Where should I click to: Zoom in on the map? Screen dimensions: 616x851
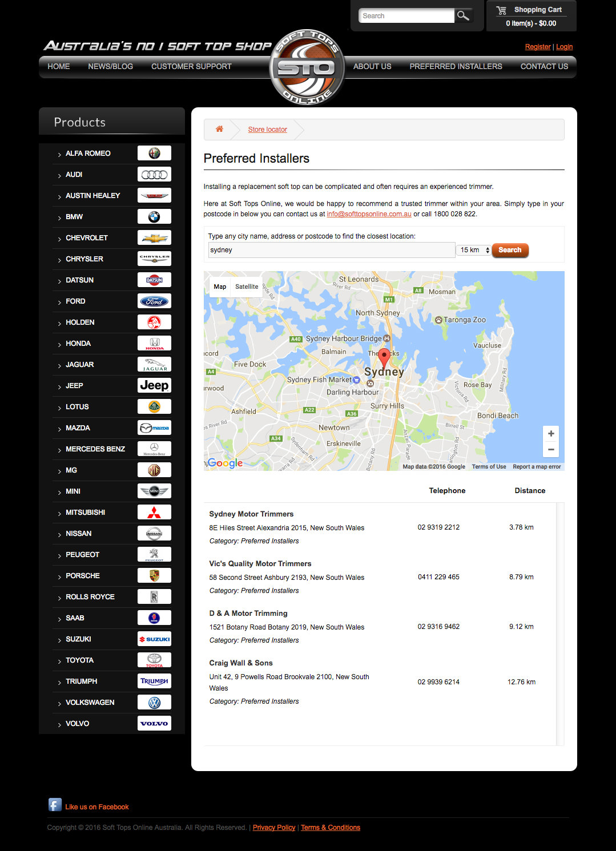tap(550, 434)
